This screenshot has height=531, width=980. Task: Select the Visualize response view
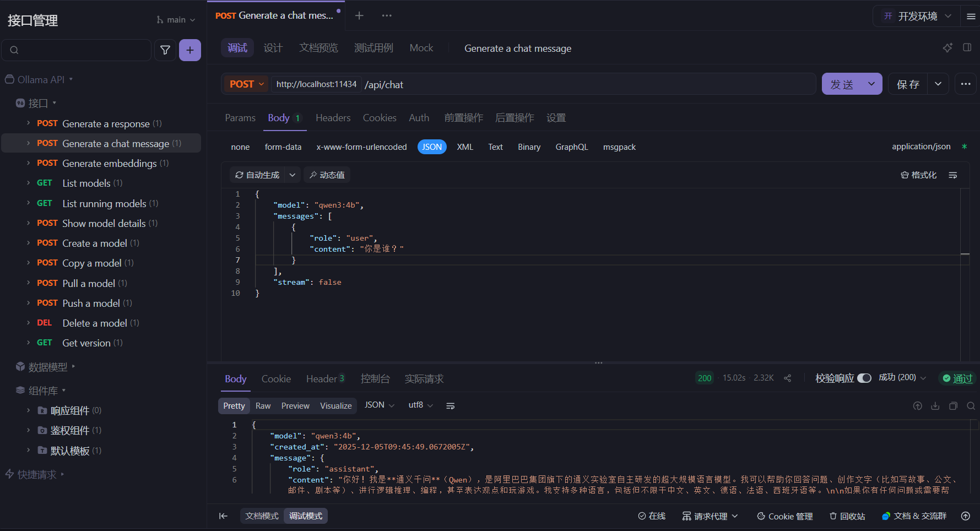pos(335,406)
